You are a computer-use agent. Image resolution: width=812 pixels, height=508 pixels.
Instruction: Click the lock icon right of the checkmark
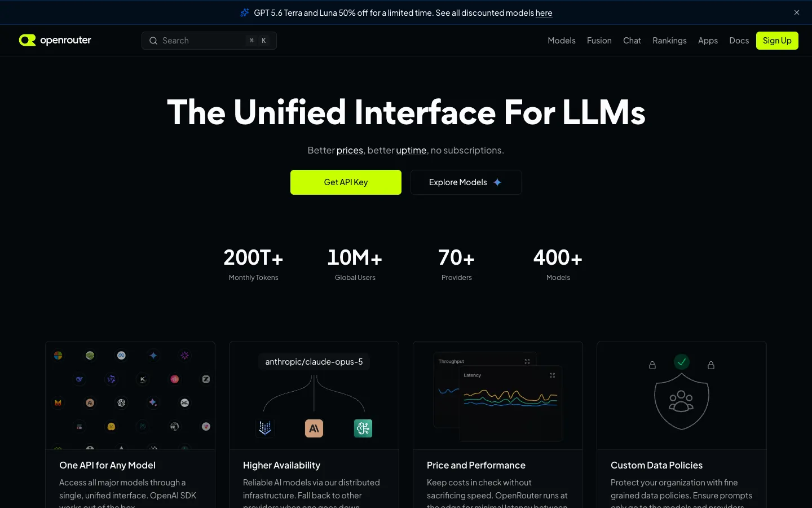coord(711,365)
